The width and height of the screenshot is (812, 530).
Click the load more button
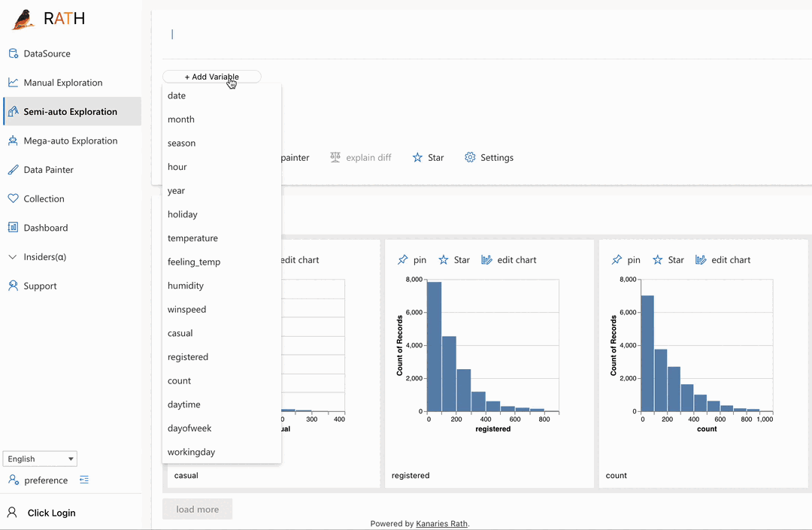[197, 509]
